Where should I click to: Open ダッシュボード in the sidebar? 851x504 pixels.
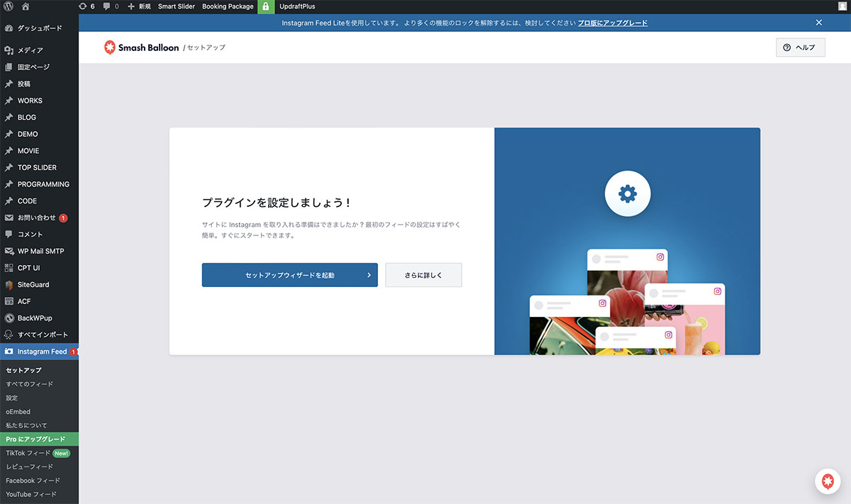pos(39,28)
